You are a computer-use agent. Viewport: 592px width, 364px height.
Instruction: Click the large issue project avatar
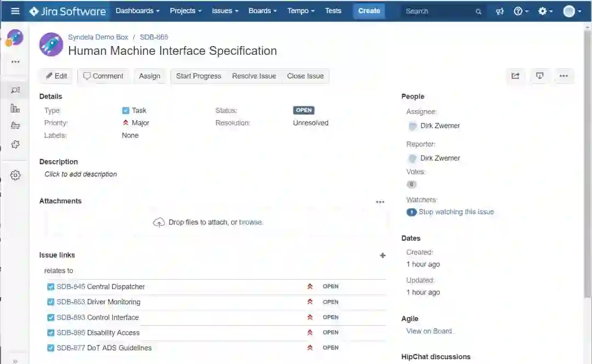[51, 44]
